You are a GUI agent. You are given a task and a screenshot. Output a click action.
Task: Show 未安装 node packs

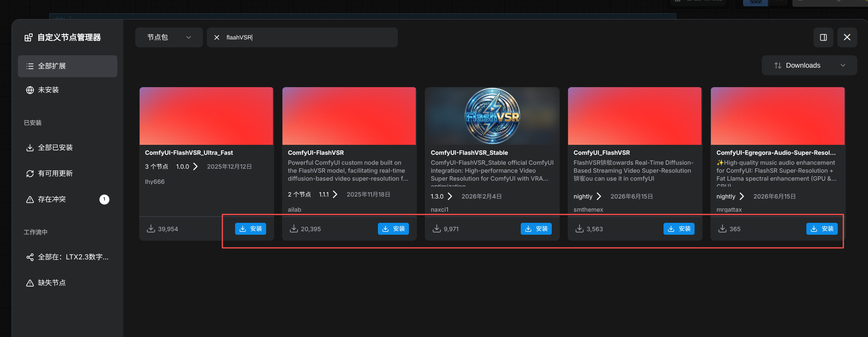pos(68,90)
